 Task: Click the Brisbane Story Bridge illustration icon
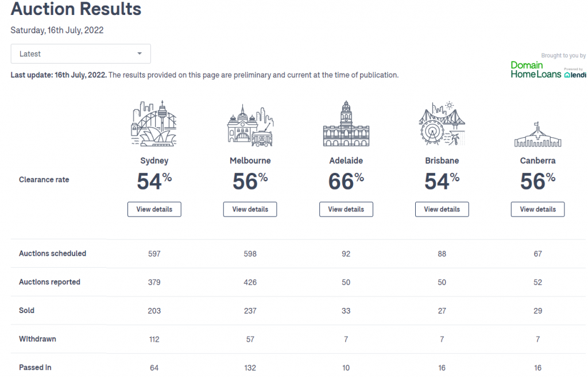[x=442, y=123]
